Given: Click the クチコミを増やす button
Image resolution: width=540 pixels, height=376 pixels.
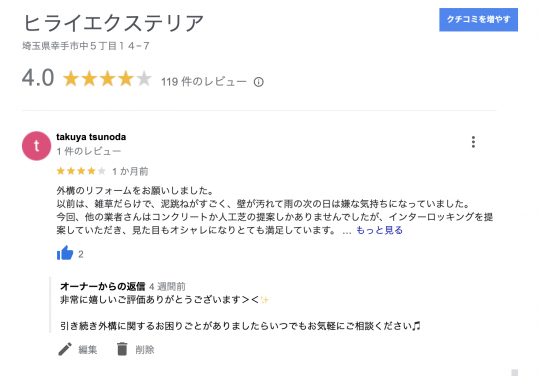Looking at the screenshot, I should coord(478,20).
